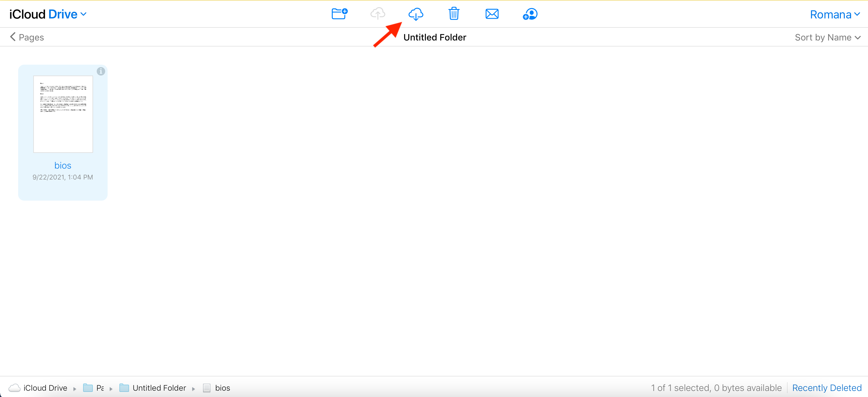Click the add collaborator icon
This screenshot has width=868, height=397.
point(529,15)
